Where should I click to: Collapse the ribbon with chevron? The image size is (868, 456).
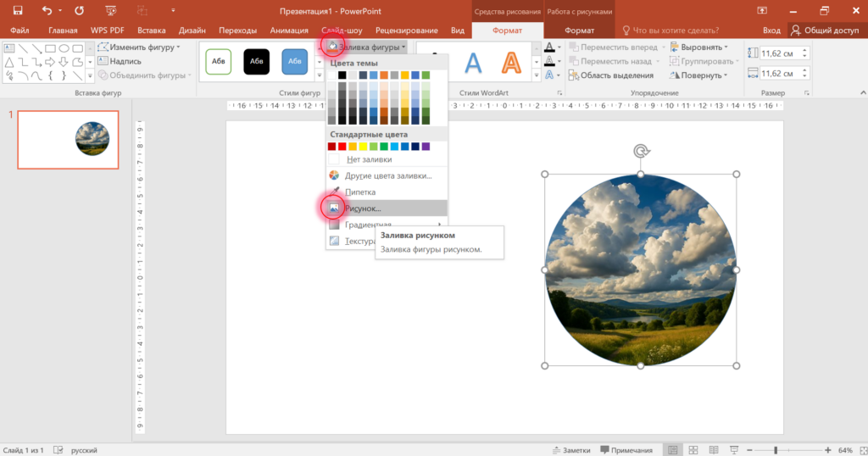(863, 93)
